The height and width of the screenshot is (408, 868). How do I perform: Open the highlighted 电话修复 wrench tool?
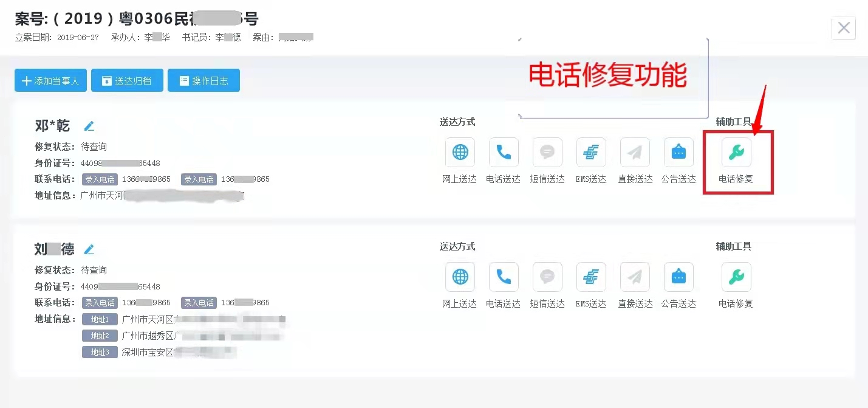736,152
